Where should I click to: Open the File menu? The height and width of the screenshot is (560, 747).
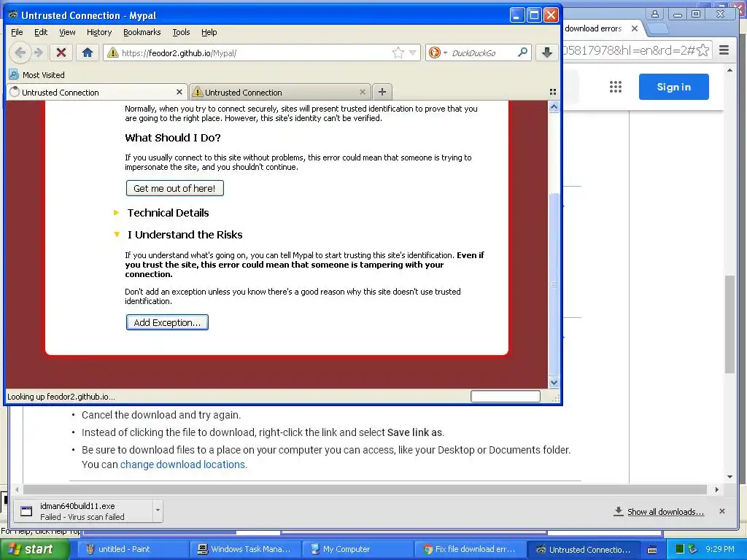(x=17, y=32)
